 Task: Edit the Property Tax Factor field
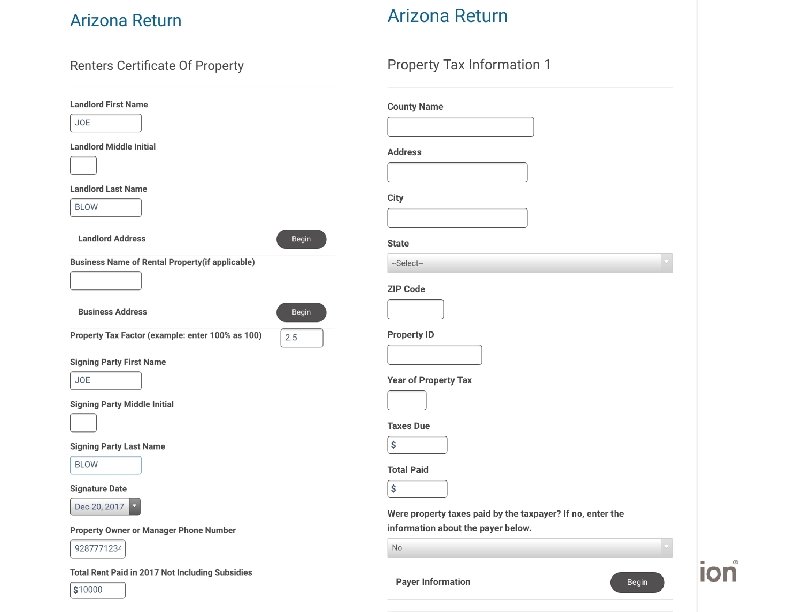(302, 338)
